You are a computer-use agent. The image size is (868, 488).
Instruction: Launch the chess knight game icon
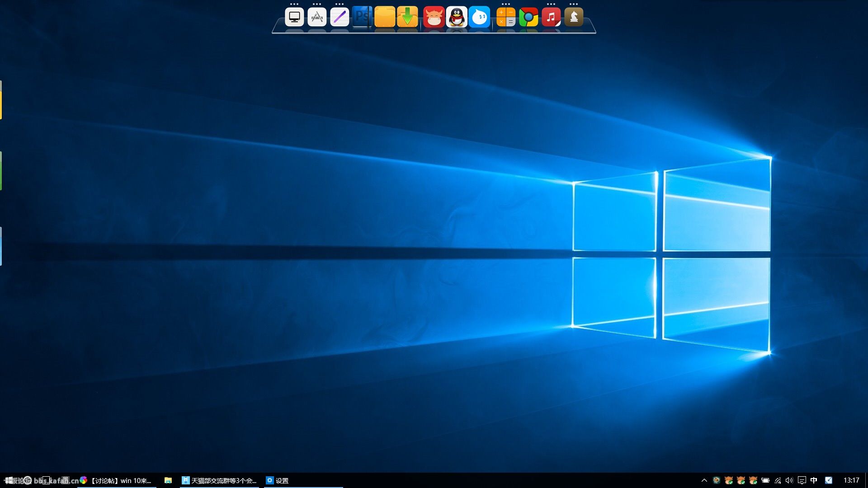(x=574, y=17)
